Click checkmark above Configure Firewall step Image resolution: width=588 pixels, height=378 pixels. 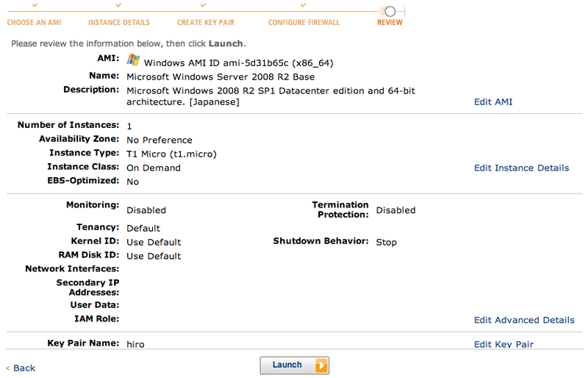(x=304, y=5)
